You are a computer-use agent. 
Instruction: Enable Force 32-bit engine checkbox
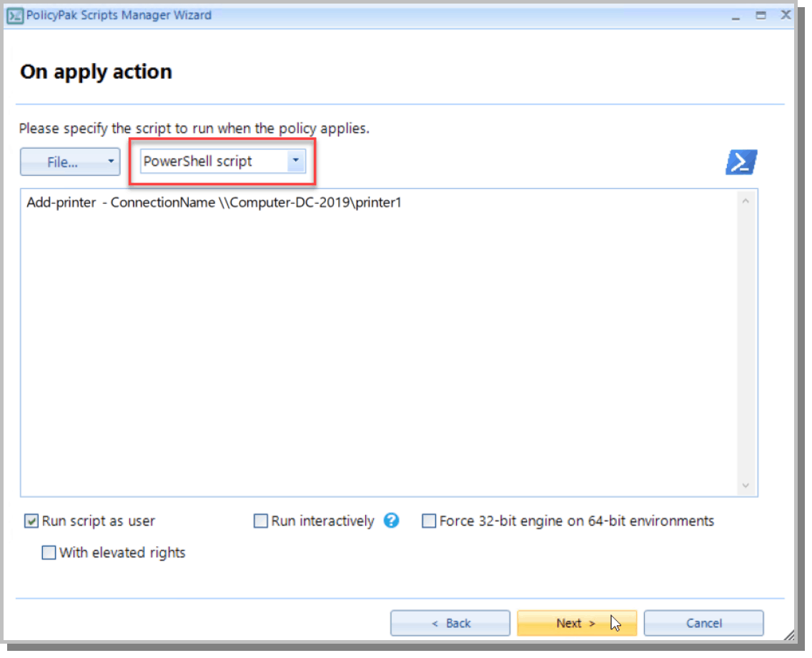(x=429, y=521)
